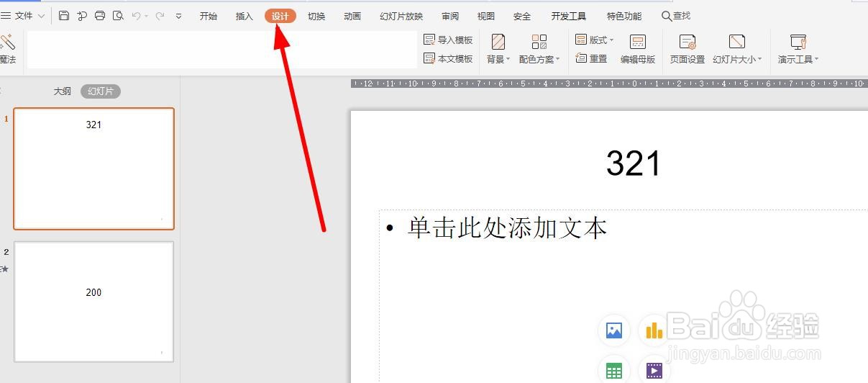Click the export-to-PDF icon in quick toolbar

(82, 16)
